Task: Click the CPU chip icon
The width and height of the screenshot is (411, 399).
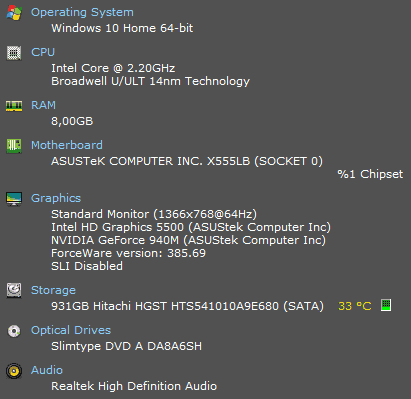Action: [14, 53]
